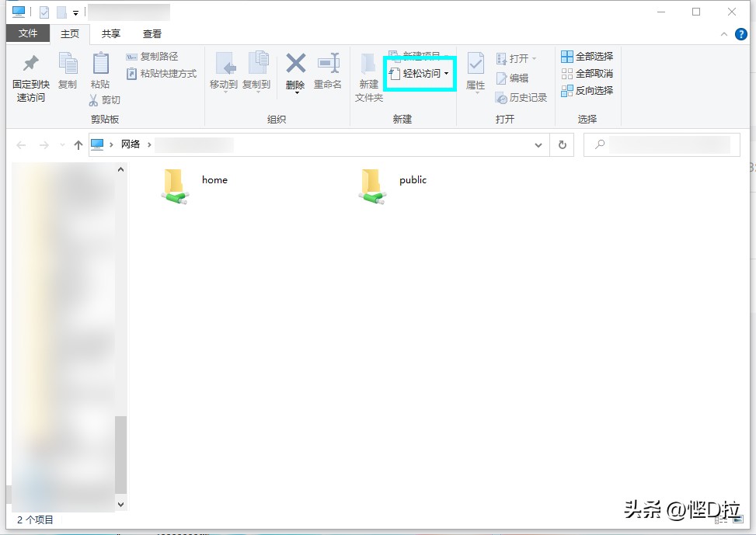
Task: Open the Easy access (轻松访问) dropdown
Action: pos(420,73)
